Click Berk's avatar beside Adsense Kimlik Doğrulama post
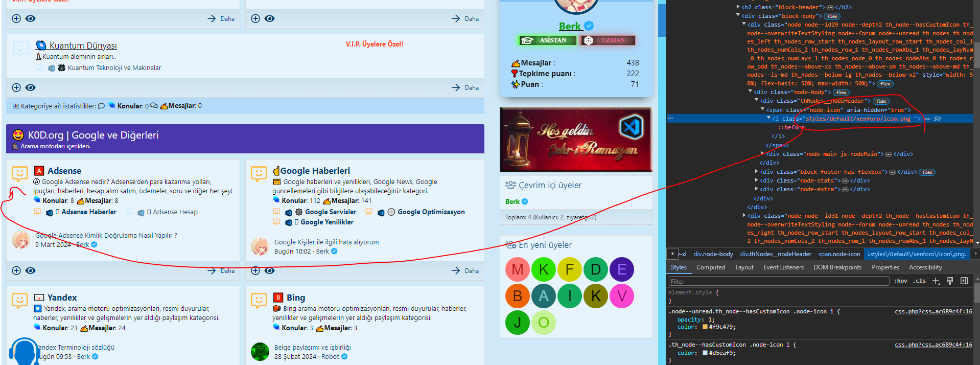Viewport: 980px width, 365px height. 21,240
